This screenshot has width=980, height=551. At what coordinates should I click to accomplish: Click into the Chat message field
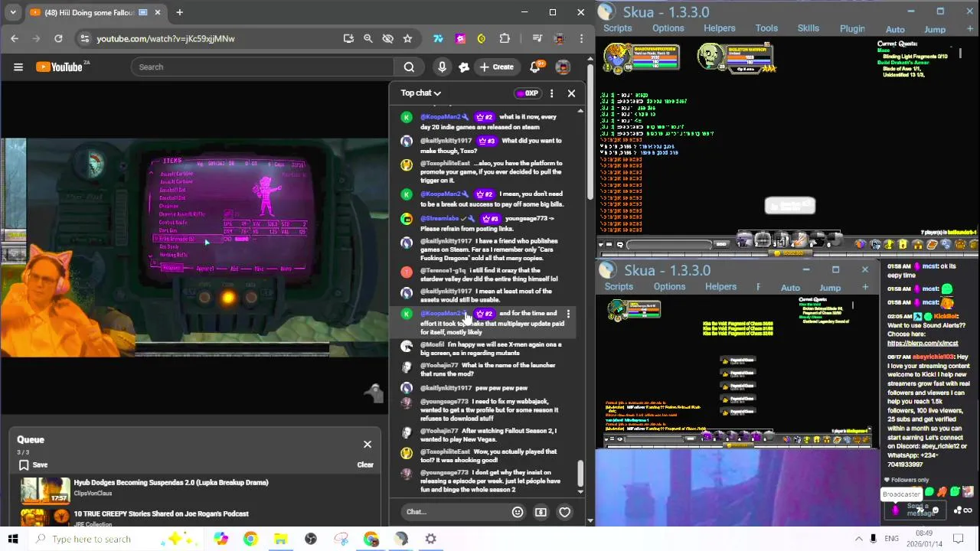[454, 512]
